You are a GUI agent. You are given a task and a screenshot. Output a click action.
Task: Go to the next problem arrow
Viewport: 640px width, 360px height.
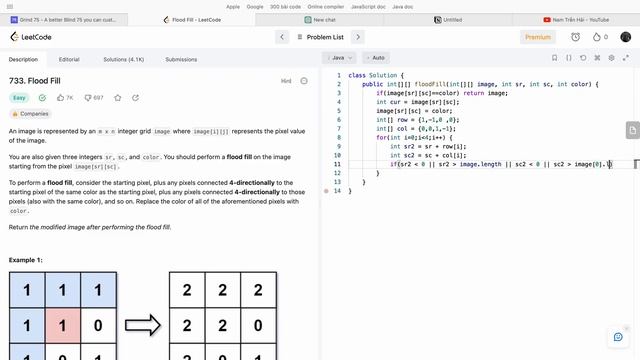(x=358, y=37)
